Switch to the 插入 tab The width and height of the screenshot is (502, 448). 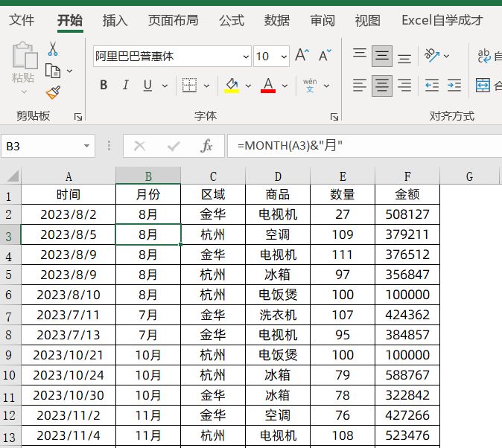[x=115, y=20]
